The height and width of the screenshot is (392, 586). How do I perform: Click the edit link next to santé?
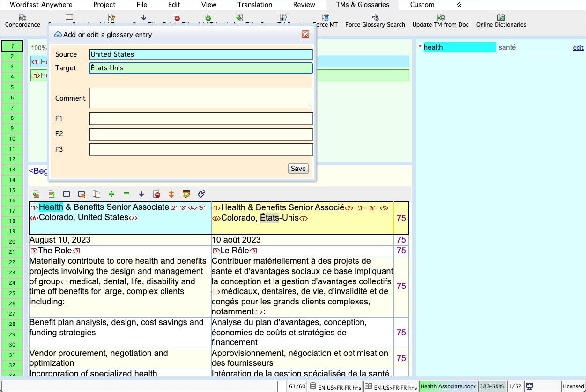pos(578,47)
